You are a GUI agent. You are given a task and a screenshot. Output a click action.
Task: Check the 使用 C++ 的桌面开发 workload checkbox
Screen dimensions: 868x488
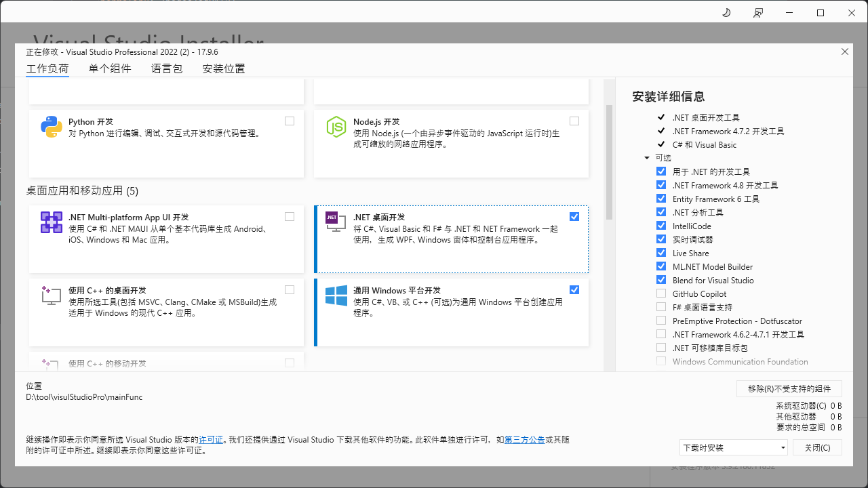click(290, 289)
